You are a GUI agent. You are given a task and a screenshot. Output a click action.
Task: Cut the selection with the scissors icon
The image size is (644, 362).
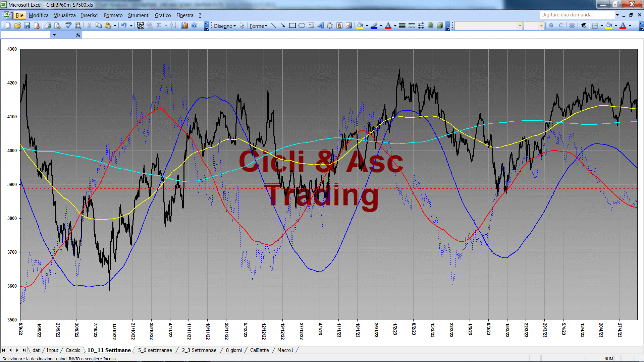(89, 25)
